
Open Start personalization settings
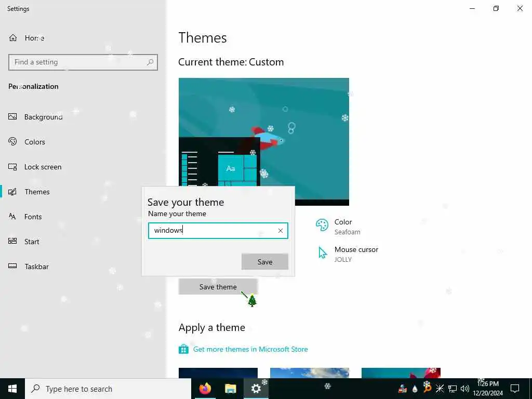click(x=32, y=242)
